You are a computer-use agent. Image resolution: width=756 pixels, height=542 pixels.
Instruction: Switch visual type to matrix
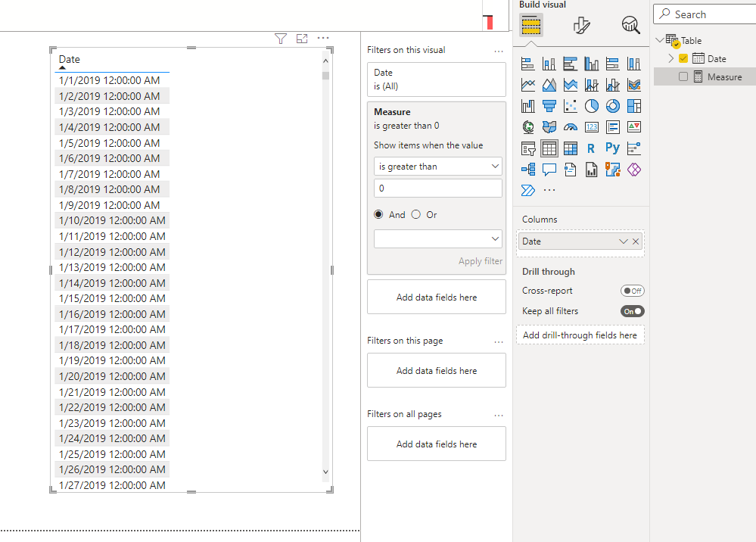pos(571,148)
